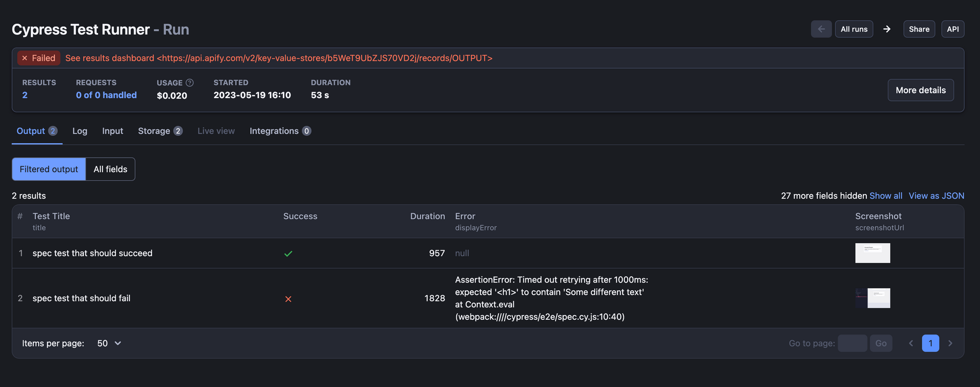Expand the Items per page dropdown
Image resolution: width=980 pixels, height=387 pixels.
pyautogui.click(x=109, y=343)
